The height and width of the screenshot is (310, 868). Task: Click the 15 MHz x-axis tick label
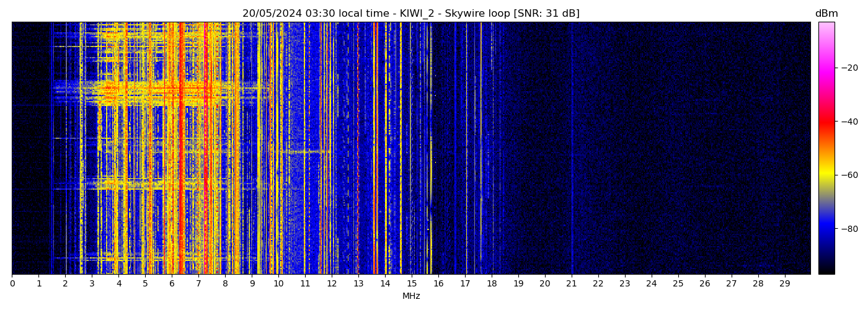412,284
